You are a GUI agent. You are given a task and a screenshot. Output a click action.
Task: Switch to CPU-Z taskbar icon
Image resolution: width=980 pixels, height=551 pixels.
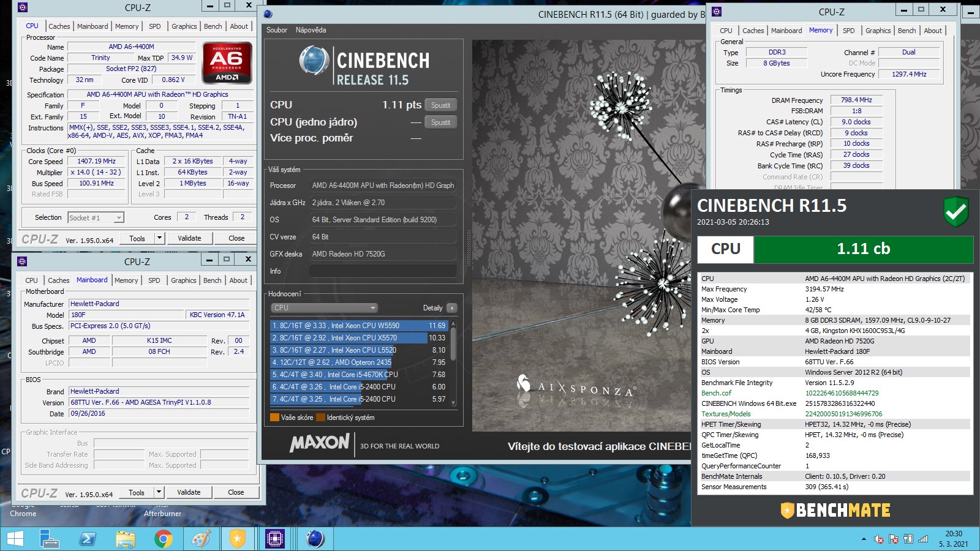(275, 539)
